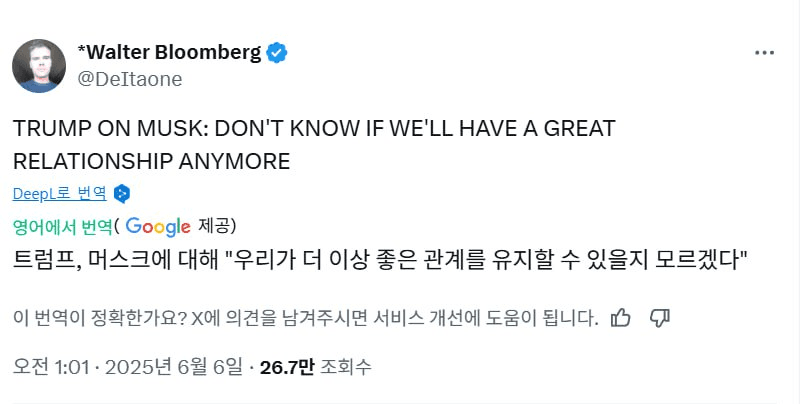
Task: Rate translation with thumbs up
Action: pyautogui.click(x=620, y=318)
